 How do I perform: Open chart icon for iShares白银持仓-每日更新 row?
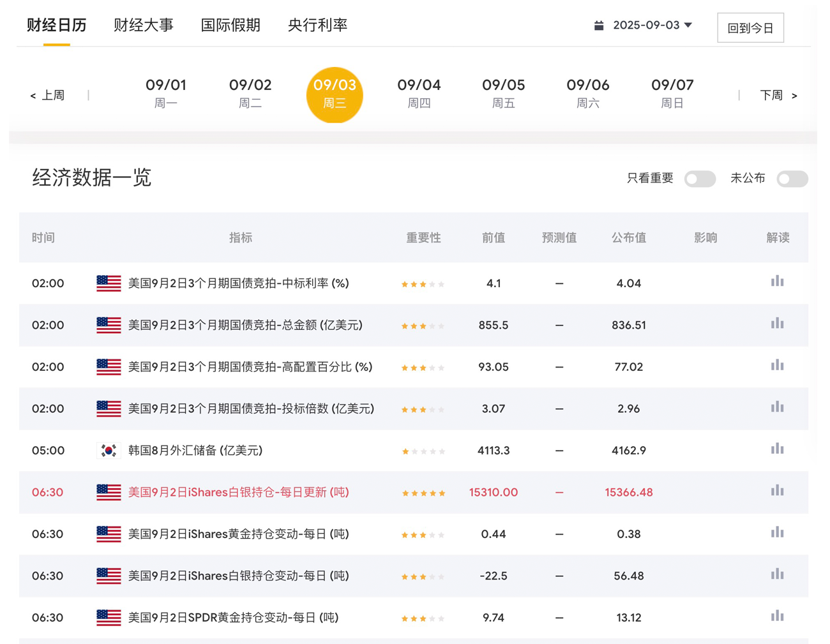click(776, 491)
